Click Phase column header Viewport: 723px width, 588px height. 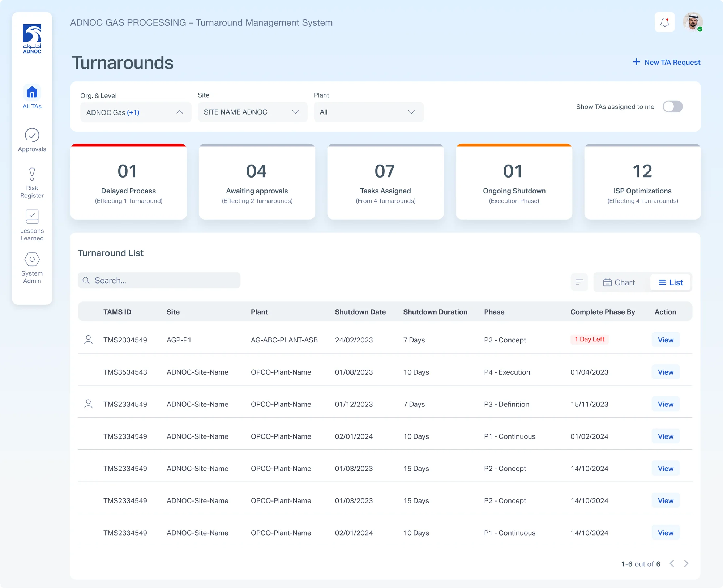click(x=494, y=312)
